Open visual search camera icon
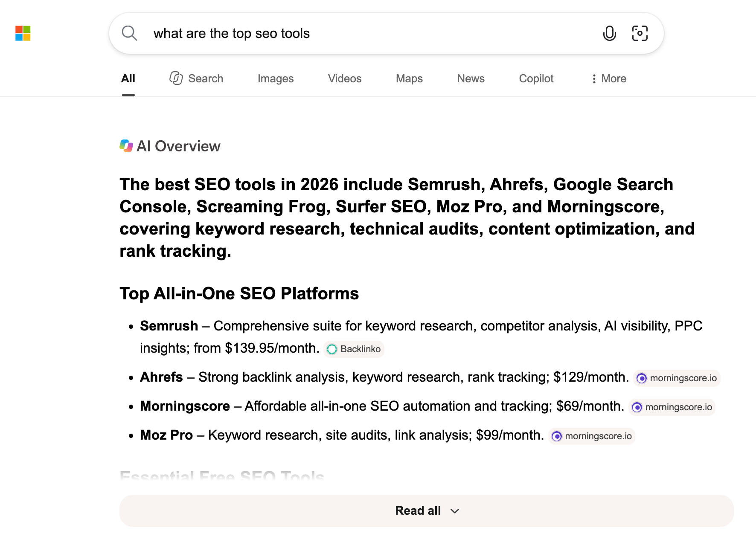Viewport: 756px width, 539px height. tap(640, 33)
